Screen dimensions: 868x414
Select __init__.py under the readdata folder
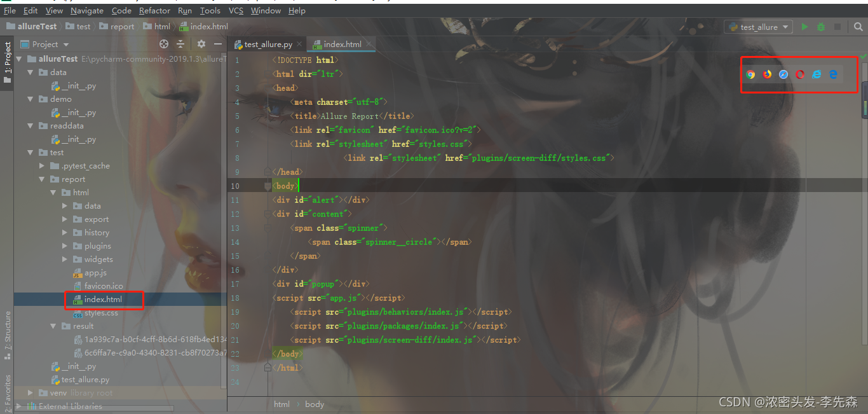(74, 139)
